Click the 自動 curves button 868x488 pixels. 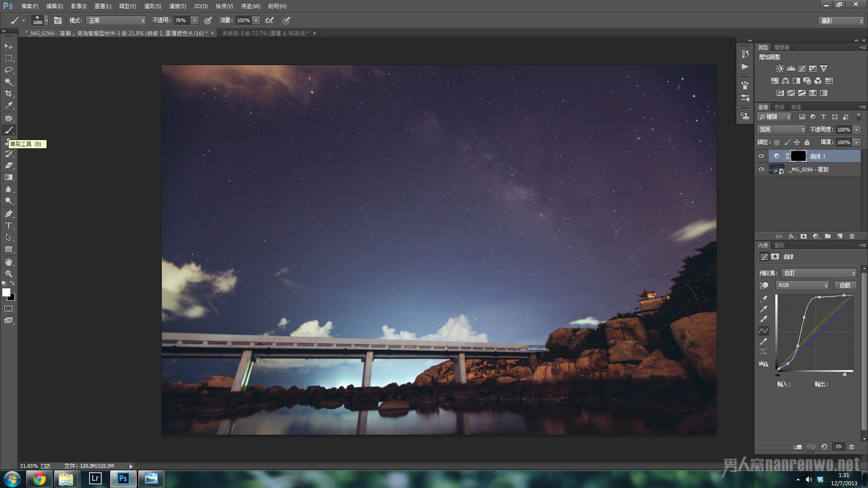845,285
